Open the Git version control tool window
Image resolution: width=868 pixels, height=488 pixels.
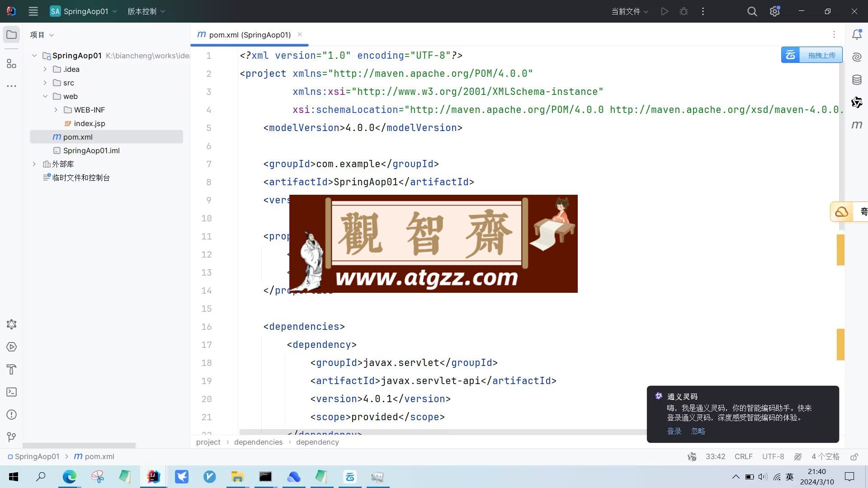tap(11, 436)
